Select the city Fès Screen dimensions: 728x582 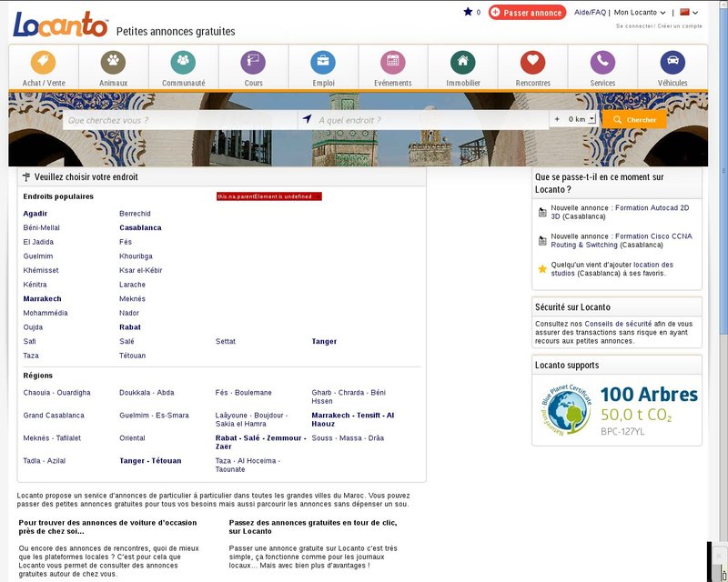126,242
